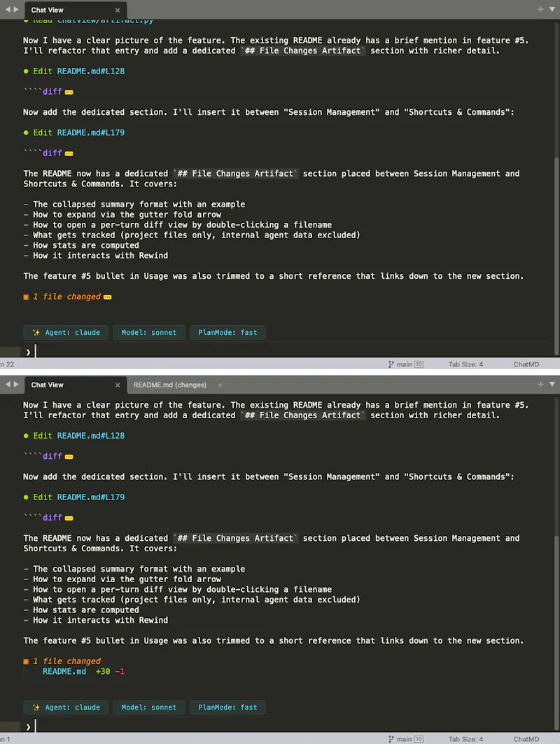Click prompt chevron before input, upper window

(x=28, y=352)
